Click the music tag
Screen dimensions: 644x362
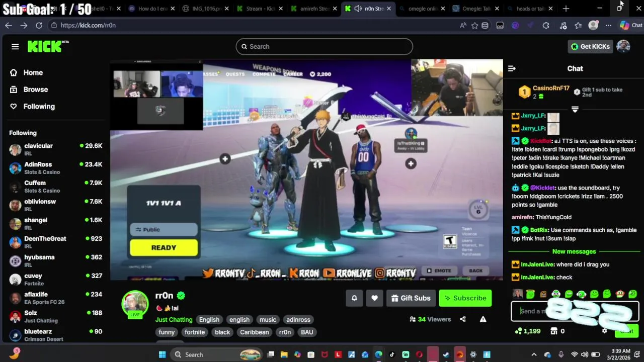tap(268, 320)
